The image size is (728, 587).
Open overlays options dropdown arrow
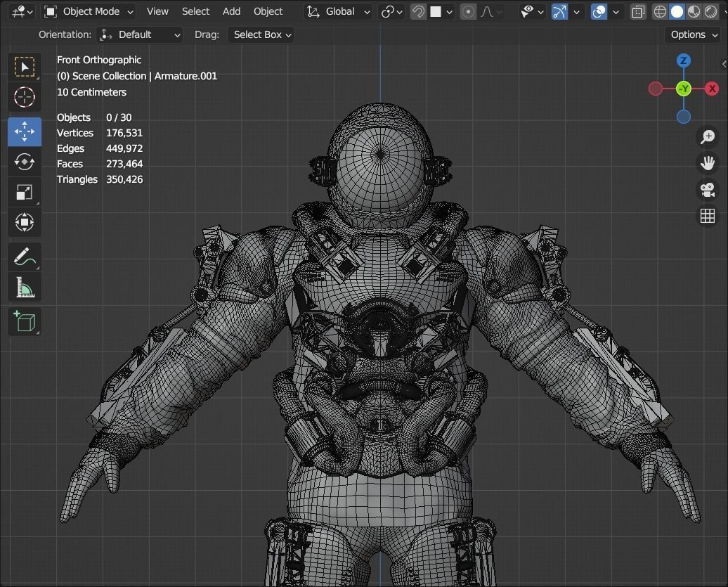[616, 12]
